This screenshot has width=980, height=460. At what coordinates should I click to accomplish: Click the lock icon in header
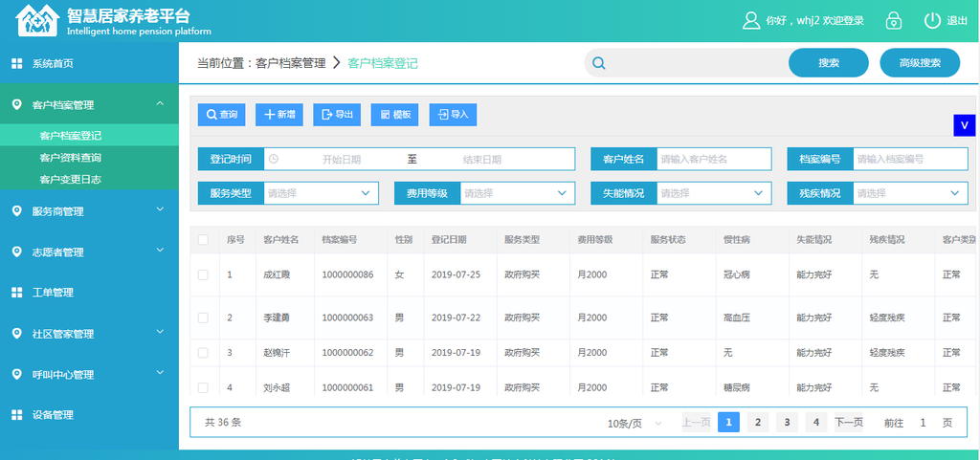click(x=894, y=21)
